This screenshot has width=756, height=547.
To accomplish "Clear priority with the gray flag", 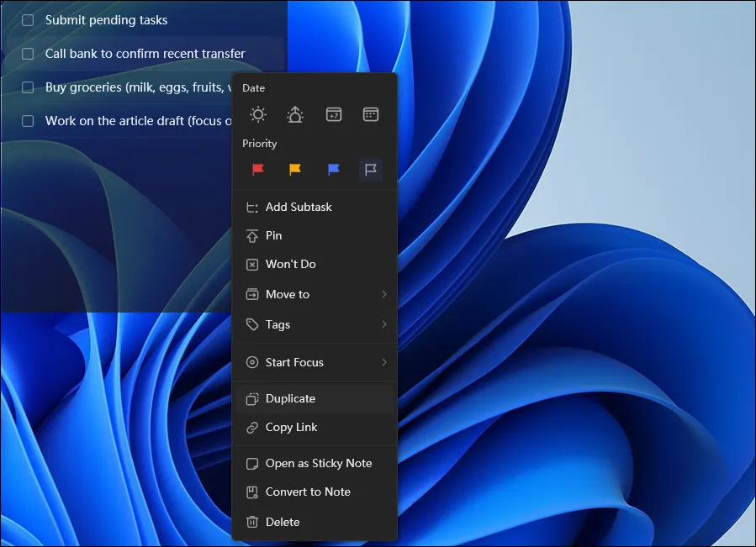I will point(371,170).
